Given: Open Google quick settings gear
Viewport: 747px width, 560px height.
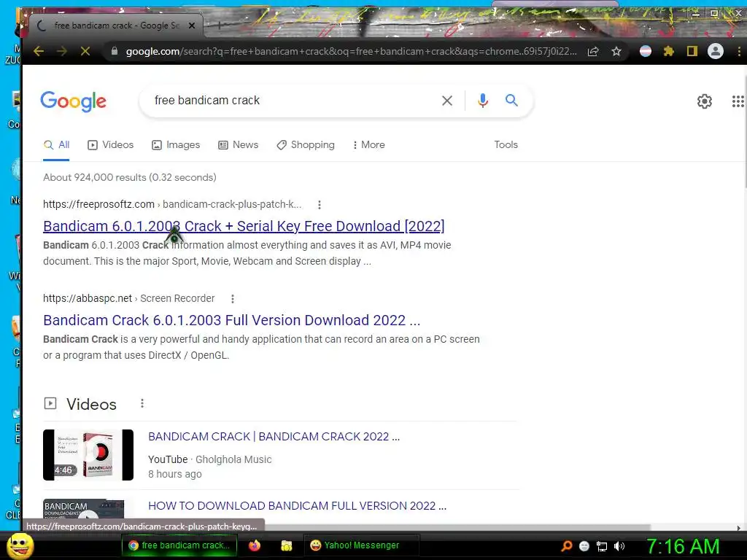Looking at the screenshot, I should coord(704,101).
